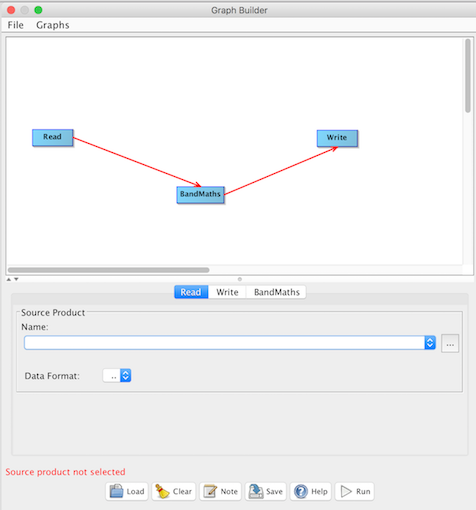
Task: Switch to the BandMaths tab
Action: tap(277, 292)
